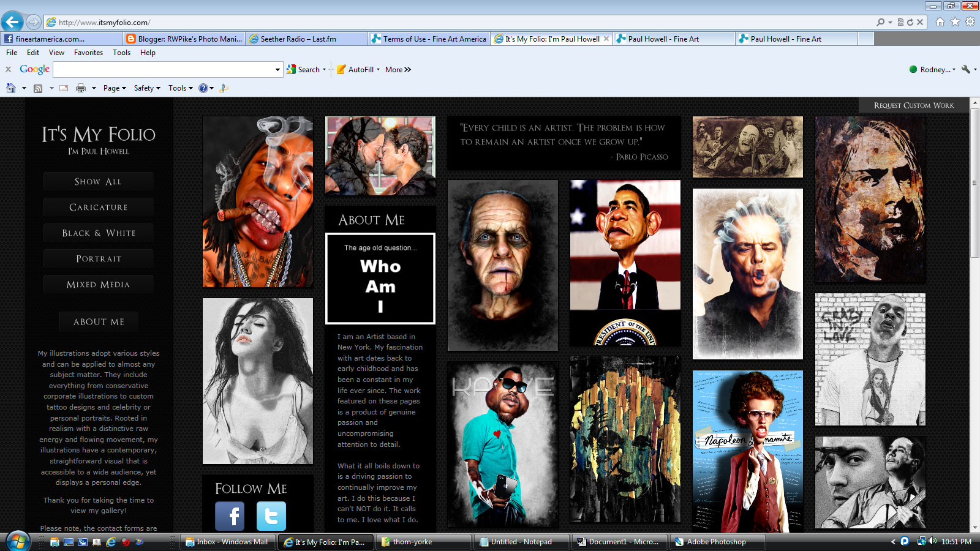This screenshot has width=980, height=551.
Task: Open the Google search box suggestions dropdown
Action: click(277, 70)
